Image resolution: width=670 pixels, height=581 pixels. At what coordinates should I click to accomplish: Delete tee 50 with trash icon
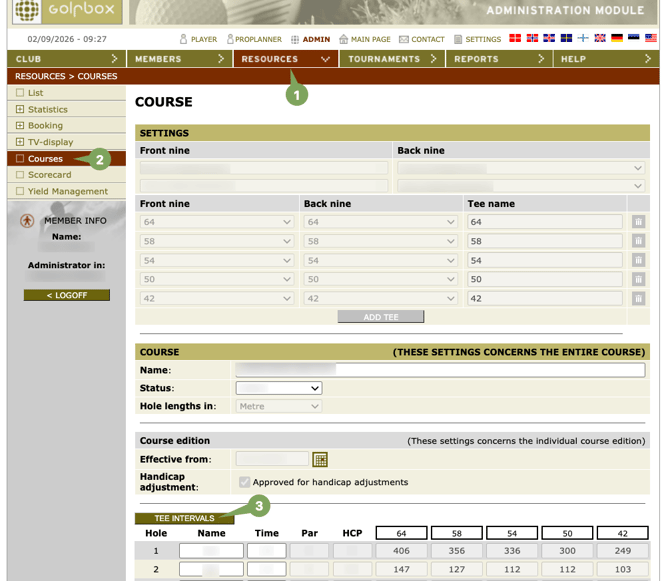click(638, 279)
